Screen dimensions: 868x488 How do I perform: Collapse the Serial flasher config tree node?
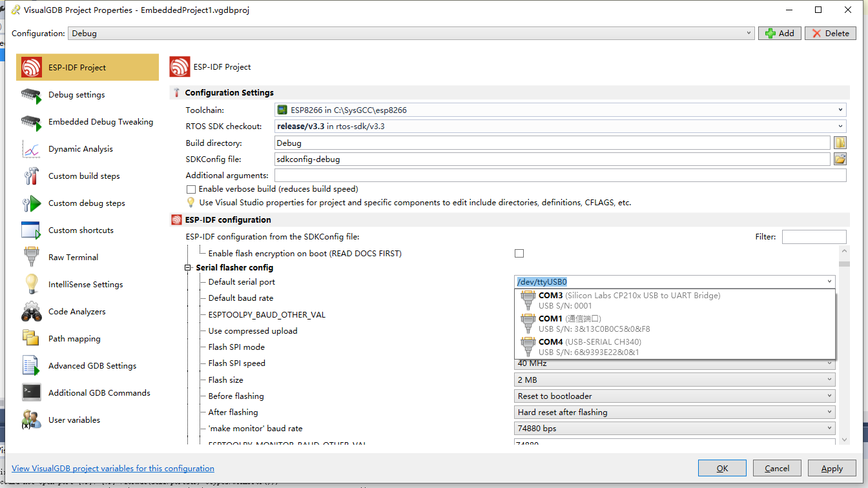[x=189, y=268]
